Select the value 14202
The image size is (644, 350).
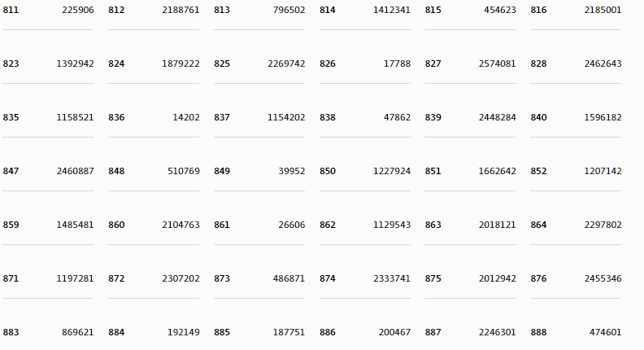(186, 118)
